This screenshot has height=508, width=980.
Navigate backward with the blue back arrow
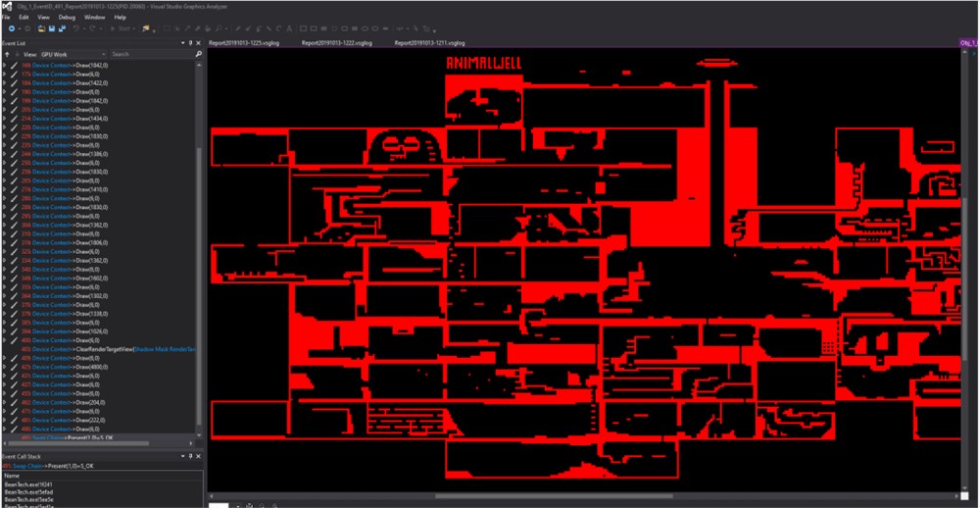point(11,28)
